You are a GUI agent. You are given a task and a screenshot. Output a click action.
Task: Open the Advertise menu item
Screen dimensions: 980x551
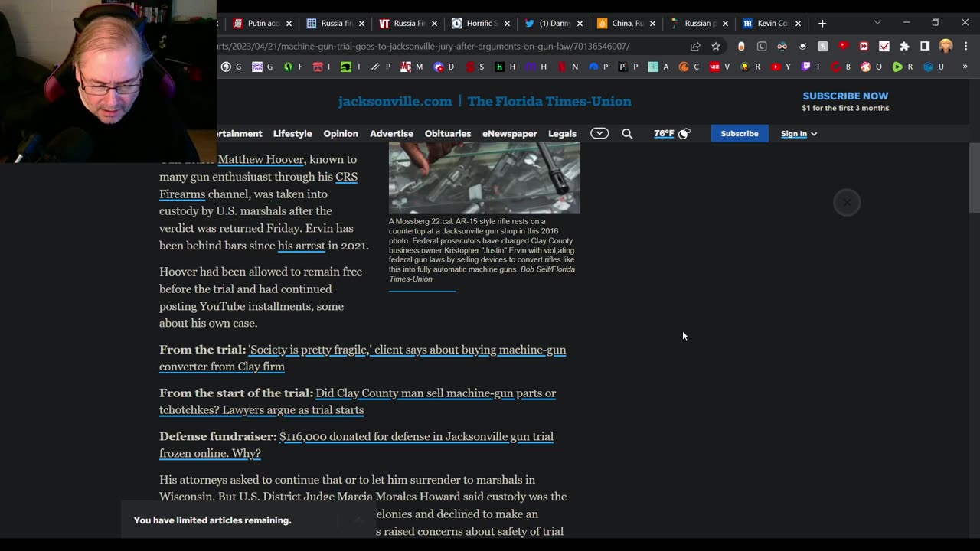(391, 133)
